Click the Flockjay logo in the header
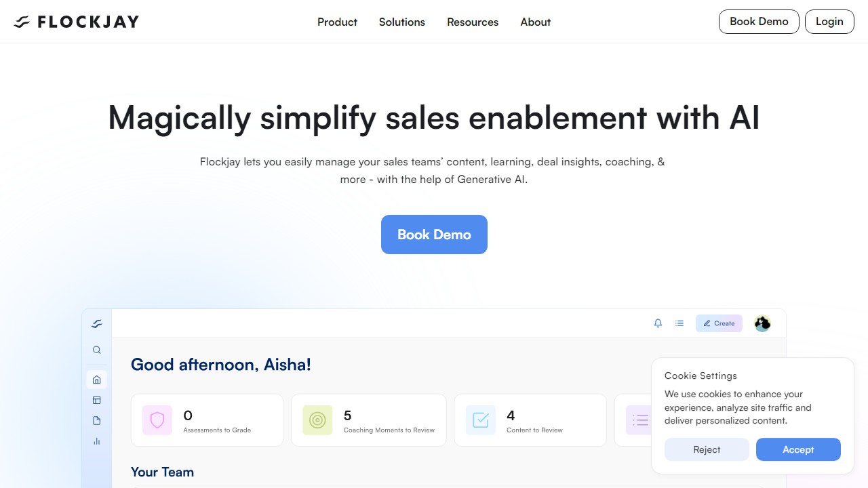The image size is (868, 488). pos(76,22)
